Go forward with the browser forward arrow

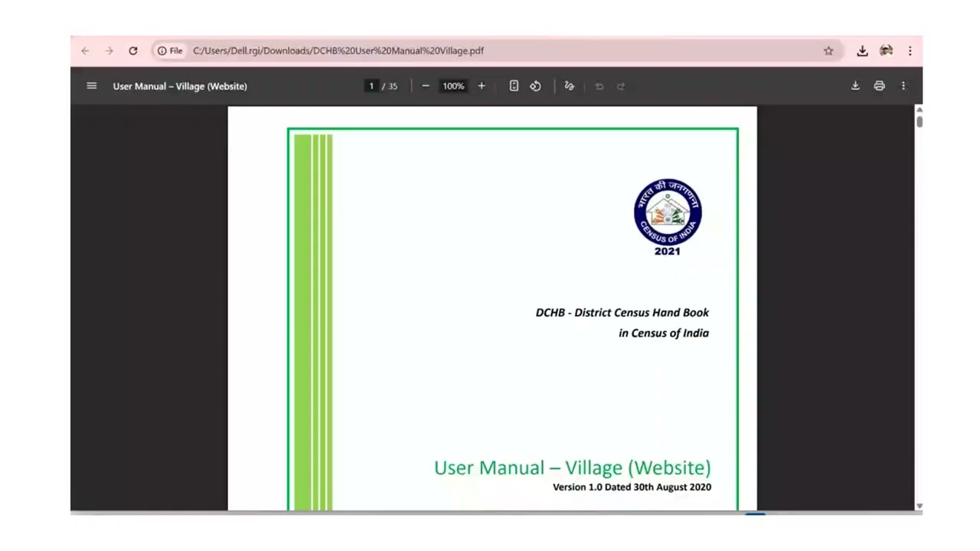pos(109,51)
